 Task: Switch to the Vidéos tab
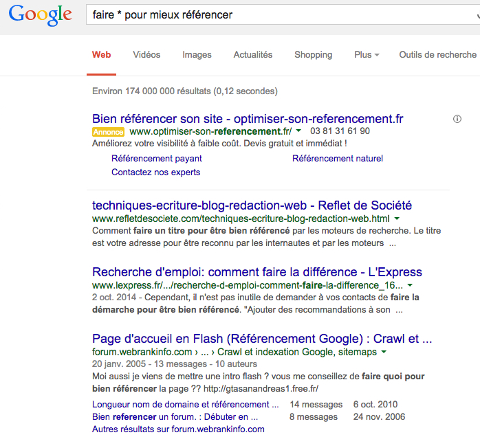[146, 55]
